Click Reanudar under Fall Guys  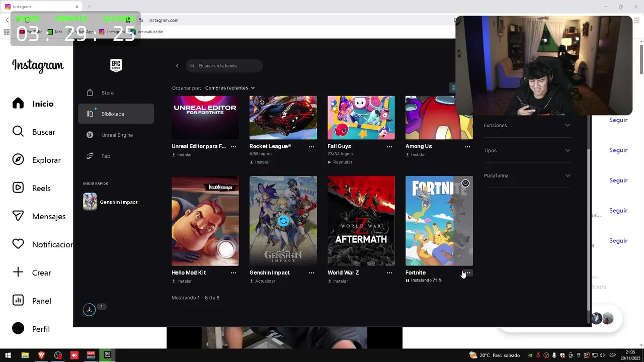click(340, 162)
